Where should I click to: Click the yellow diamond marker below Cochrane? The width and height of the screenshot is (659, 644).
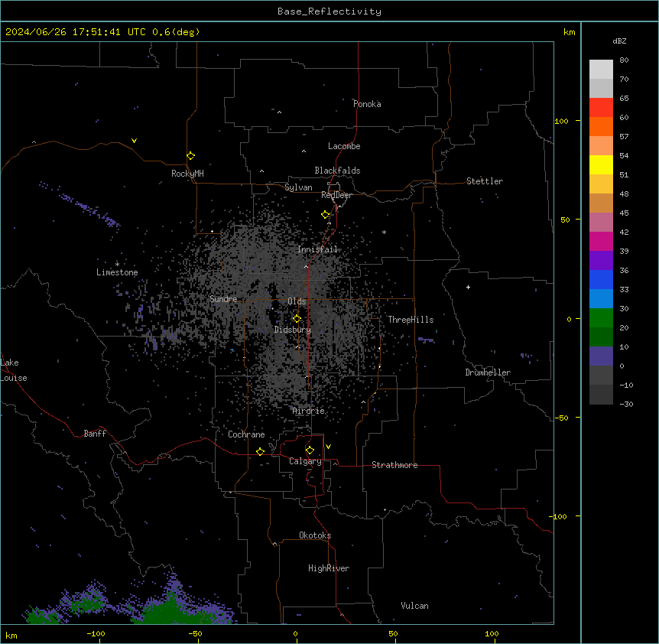tap(260, 451)
